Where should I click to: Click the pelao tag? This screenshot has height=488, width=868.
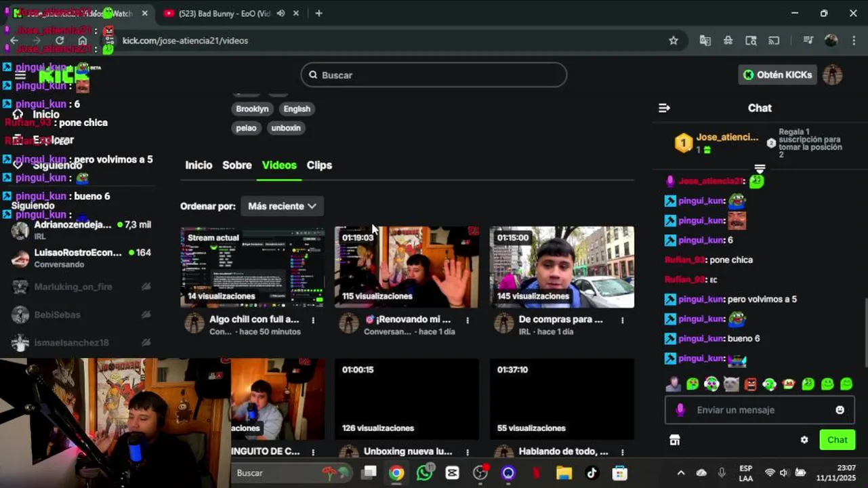pos(246,128)
